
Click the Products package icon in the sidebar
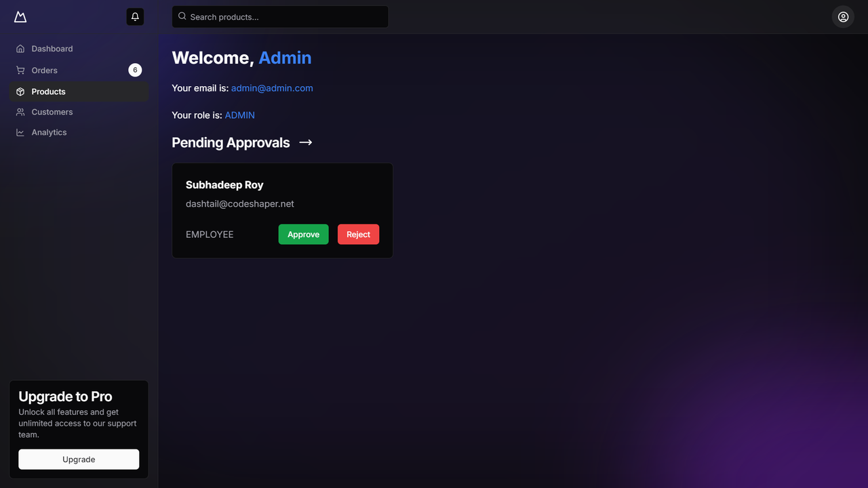point(20,91)
